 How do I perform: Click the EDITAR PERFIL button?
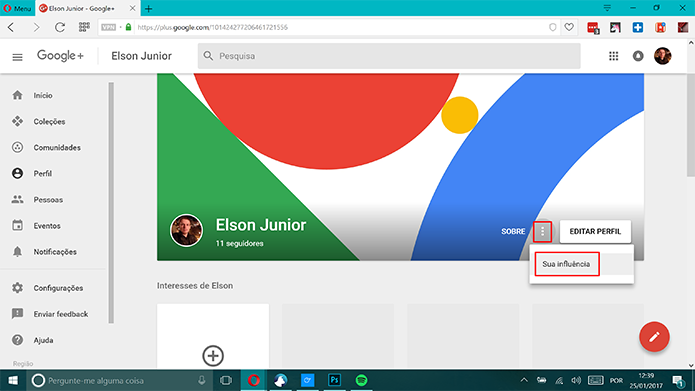(x=595, y=231)
